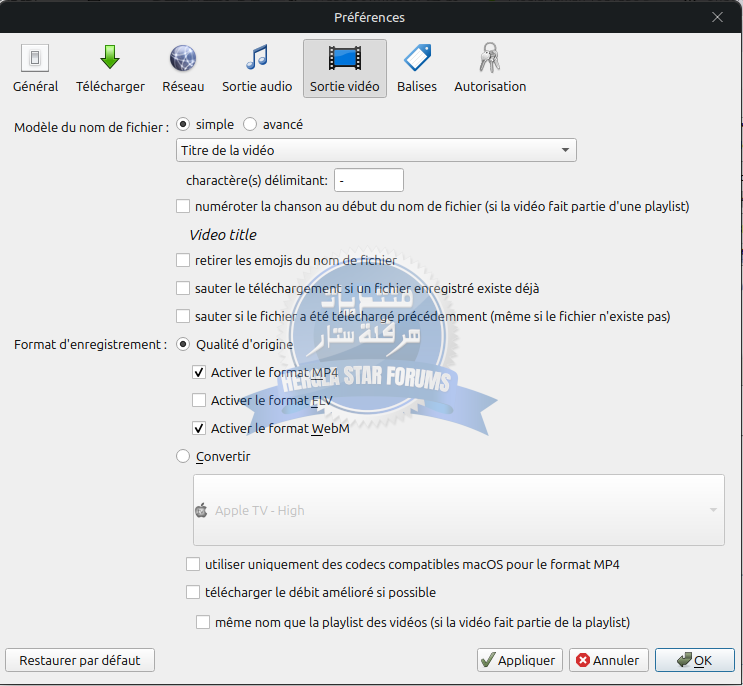Choose the 'Convertir' radio option
This screenshot has height=686, width=743.
pos(183,457)
